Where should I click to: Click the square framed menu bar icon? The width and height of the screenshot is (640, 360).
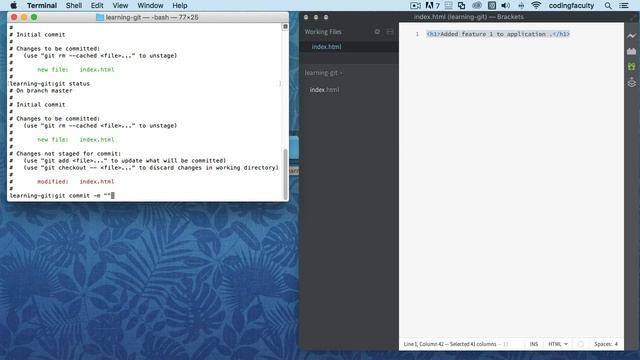(x=492, y=5)
